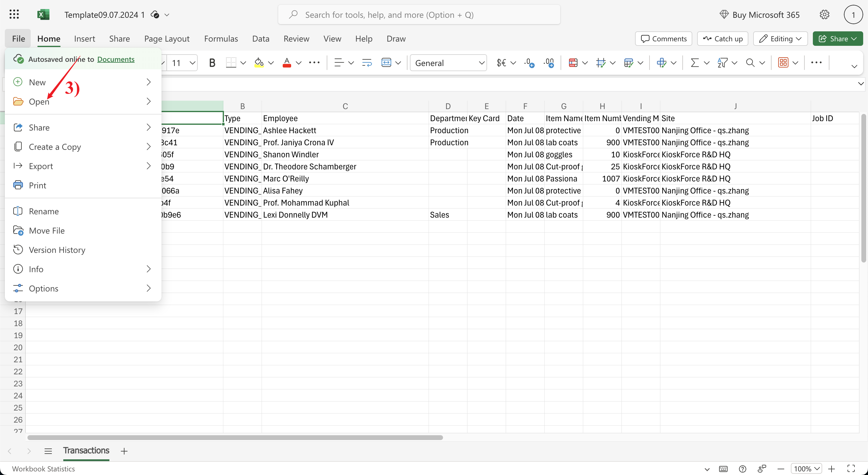
Task: Click the increase decimal icon
Action: click(549, 63)
